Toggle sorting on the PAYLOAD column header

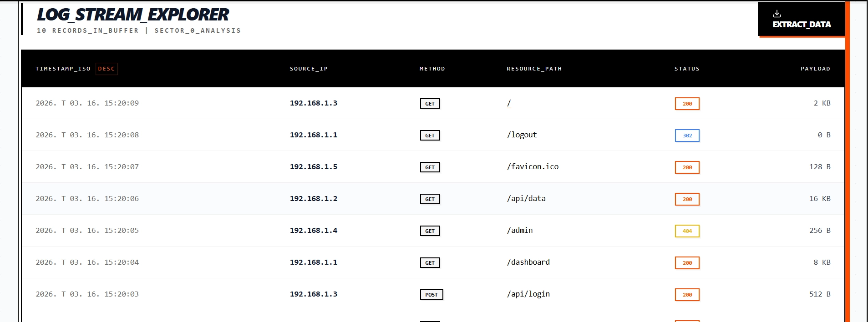815,69
